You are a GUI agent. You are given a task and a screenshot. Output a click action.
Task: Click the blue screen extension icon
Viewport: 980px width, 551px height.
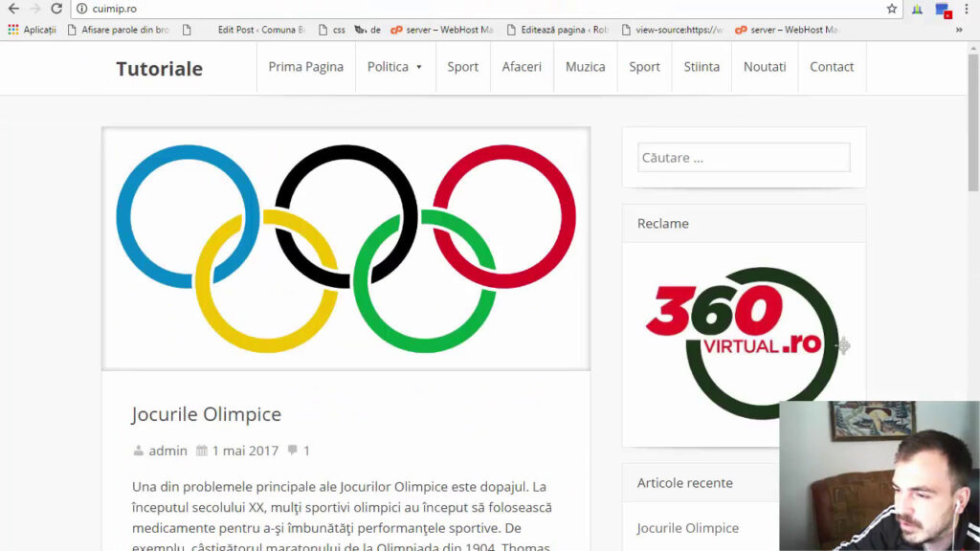pos(943,10)
